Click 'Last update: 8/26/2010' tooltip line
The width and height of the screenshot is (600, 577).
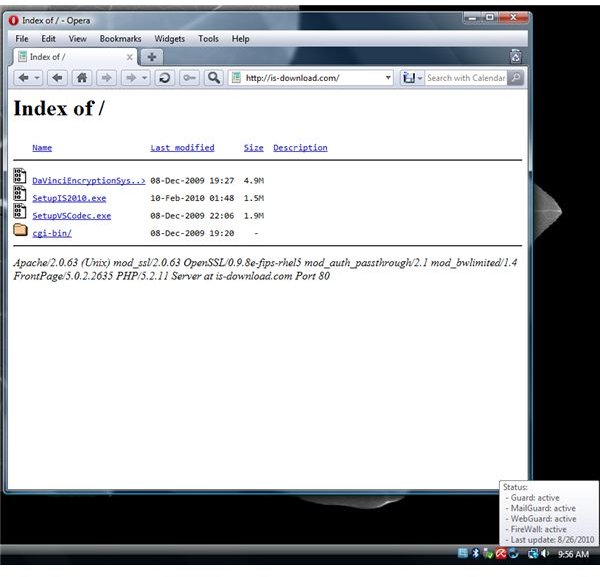(x=552, y=540)
